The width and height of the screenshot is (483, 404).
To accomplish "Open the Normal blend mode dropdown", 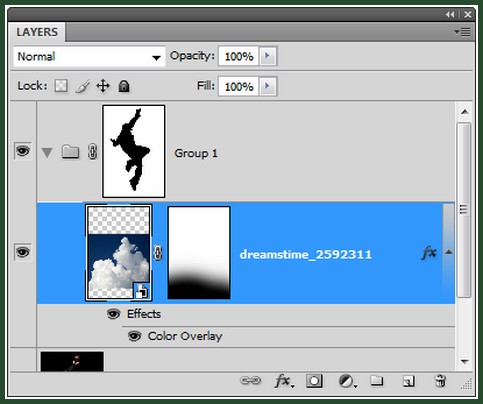I will [x=89, y=57].
